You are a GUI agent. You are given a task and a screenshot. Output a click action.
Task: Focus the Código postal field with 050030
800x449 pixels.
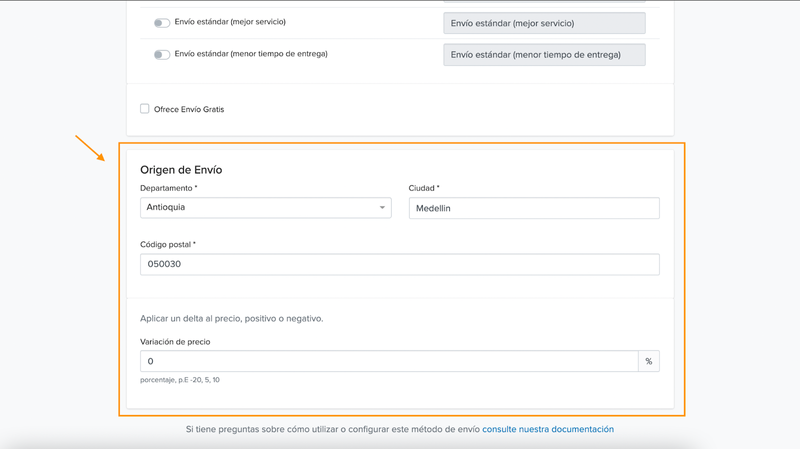point(399,264)
